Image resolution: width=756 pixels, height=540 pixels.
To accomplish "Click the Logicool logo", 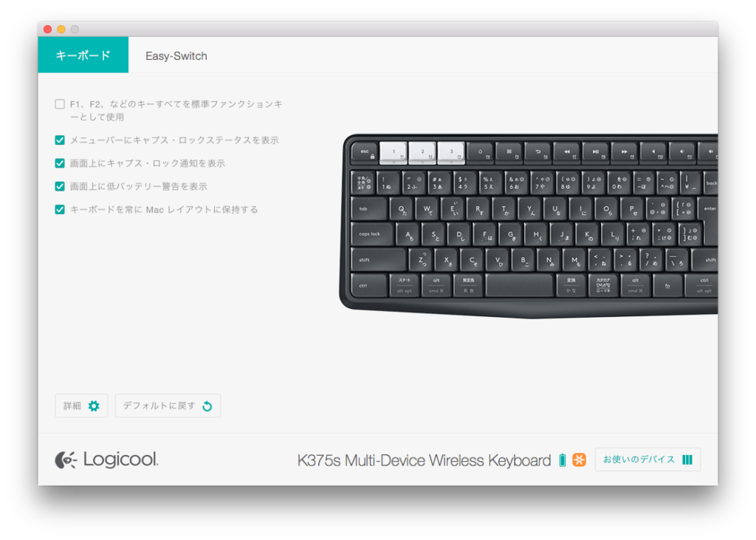I will point(106,459).
